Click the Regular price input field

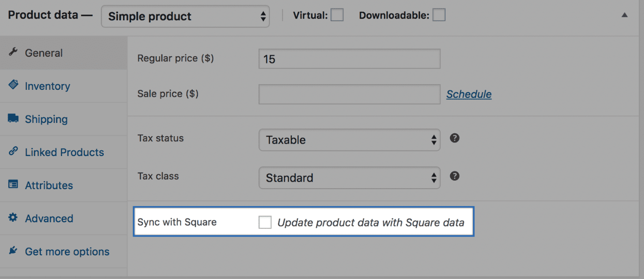[x=349, y=59]
